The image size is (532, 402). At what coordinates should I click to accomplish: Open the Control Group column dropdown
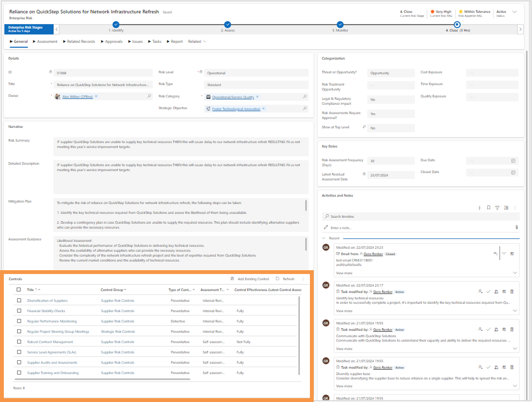pos(125,290)
